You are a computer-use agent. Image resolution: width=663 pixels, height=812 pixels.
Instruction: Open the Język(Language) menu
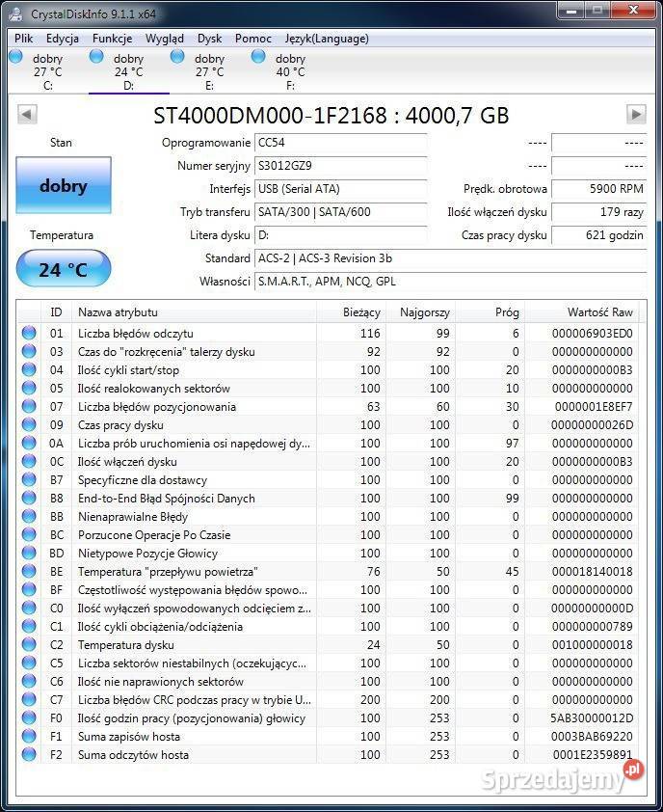click(327, 39)
